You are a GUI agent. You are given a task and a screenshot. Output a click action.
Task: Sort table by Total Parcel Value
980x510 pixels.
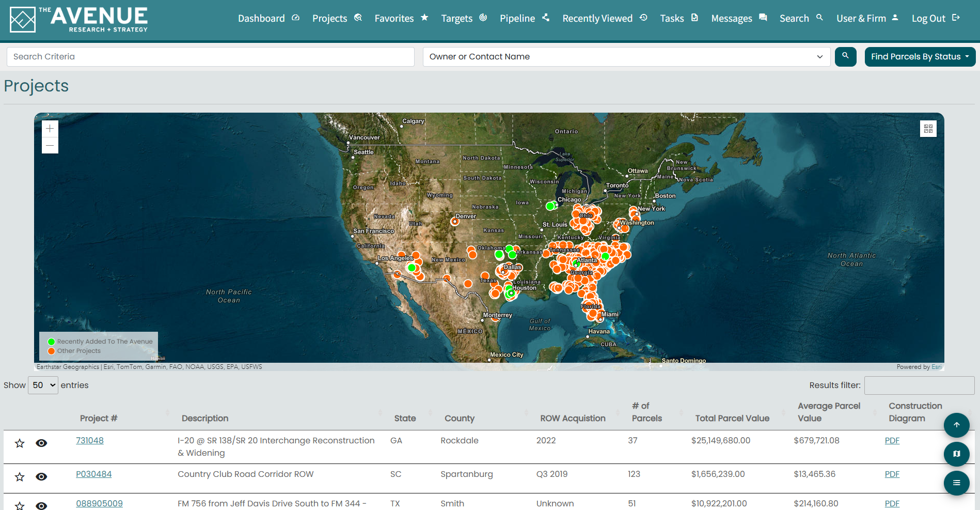click(732, 419)
